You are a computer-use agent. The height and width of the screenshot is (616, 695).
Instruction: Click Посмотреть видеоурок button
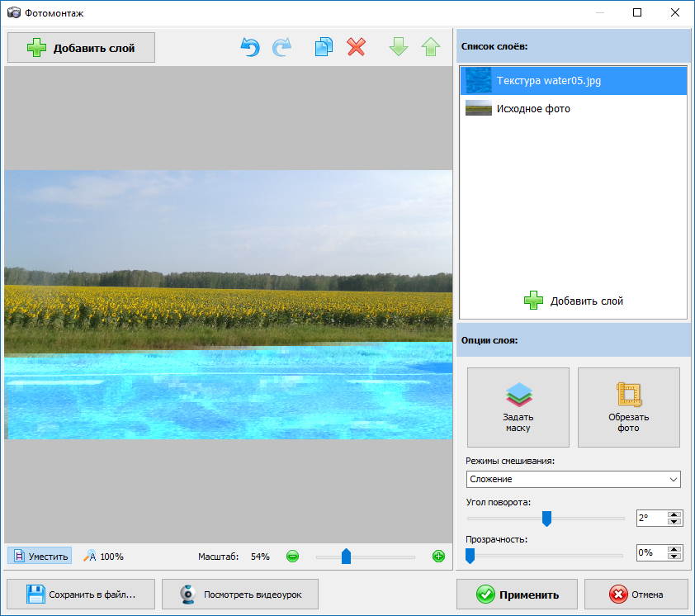(240, 595)
